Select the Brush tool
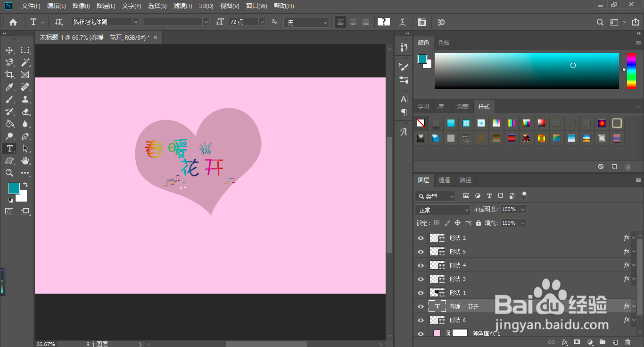Viewport: 644px width, 347px height. 9,99
